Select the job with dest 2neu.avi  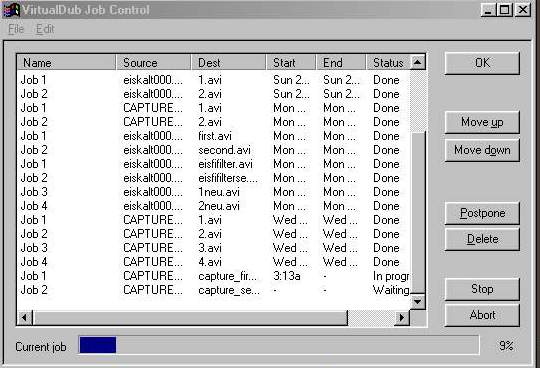point(214,206)
